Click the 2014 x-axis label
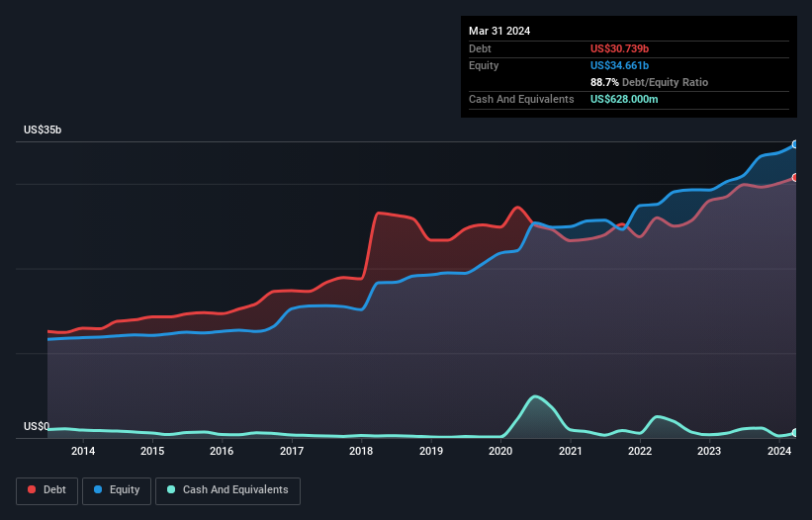 pyautogui.click(x=83, y=451)
